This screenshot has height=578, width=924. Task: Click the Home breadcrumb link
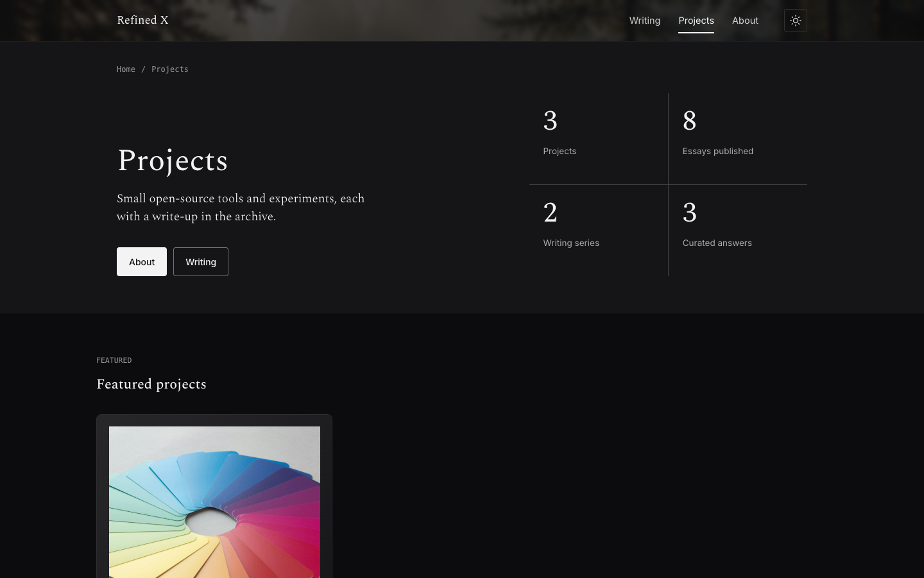pyautogui.click(x=126, y=69)
